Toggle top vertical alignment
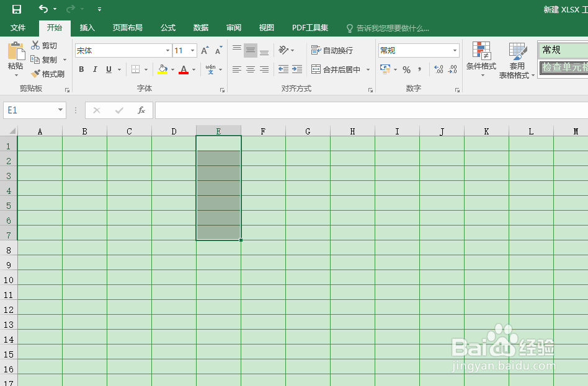 pyautogui.click(x=236, y=50)
